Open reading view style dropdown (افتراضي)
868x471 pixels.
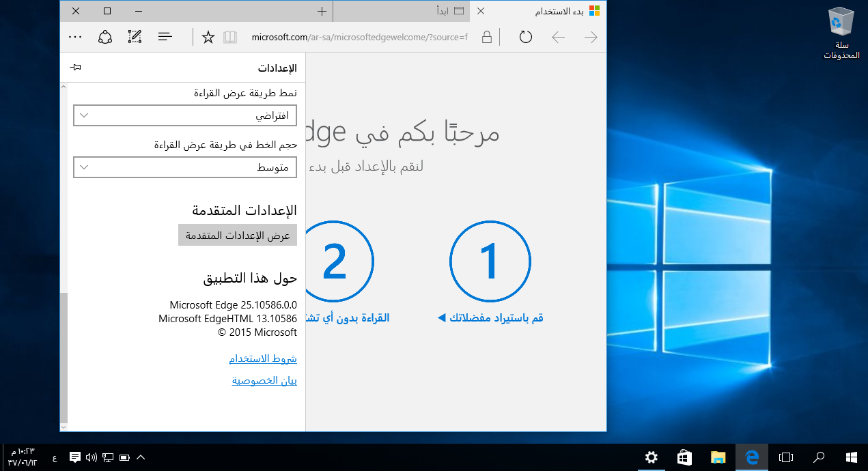pos(185,115)
